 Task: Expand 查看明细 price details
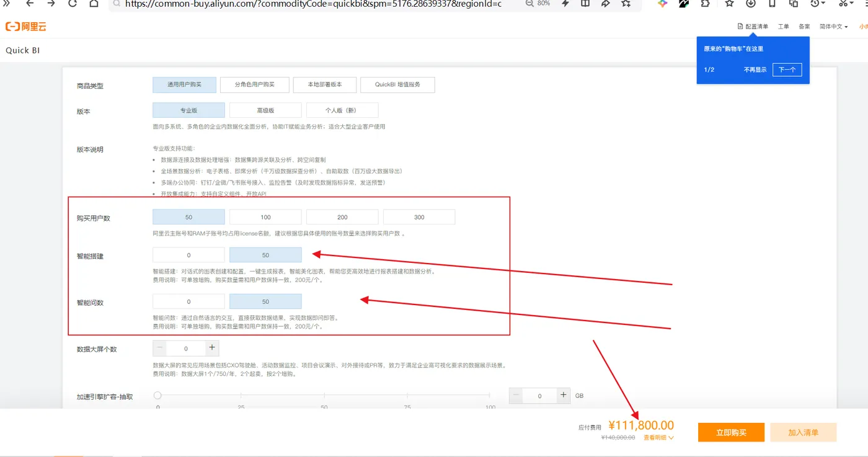pyautogui.click(x=658, y=438)
